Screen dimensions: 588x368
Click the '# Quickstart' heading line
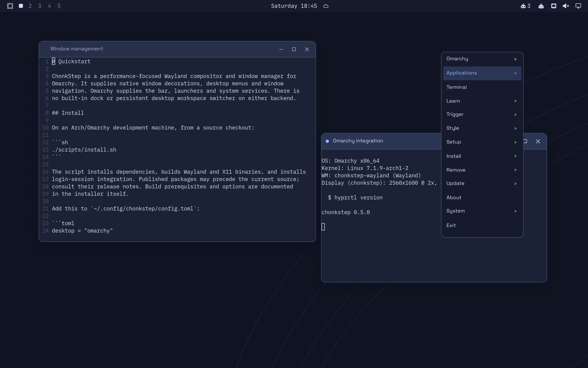[71, 61]
